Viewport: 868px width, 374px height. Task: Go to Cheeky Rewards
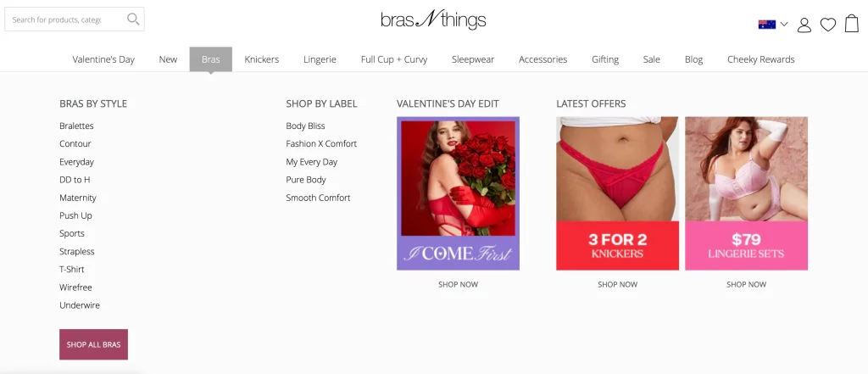(760, 59)
